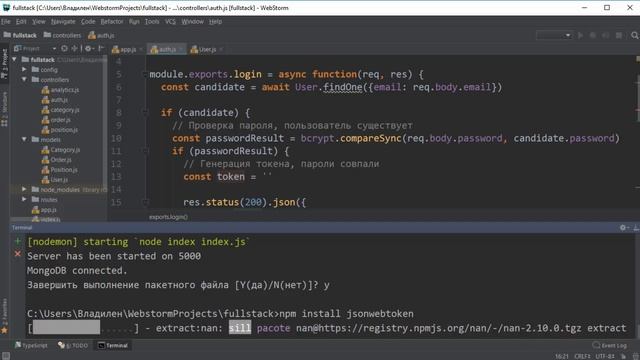The width and height of the screenshot is (640, 360).
Task: Select Position.js in models folder
Action: [x=60, y=170]
